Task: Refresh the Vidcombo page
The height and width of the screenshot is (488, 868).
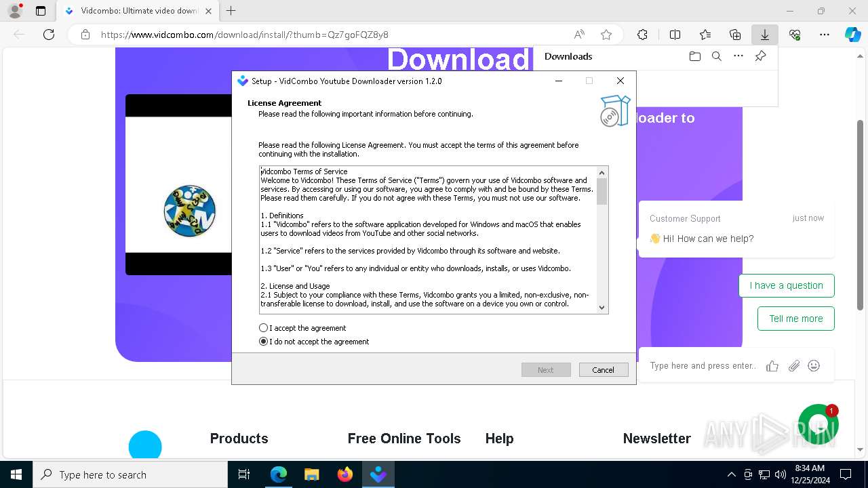Action: 49,35
